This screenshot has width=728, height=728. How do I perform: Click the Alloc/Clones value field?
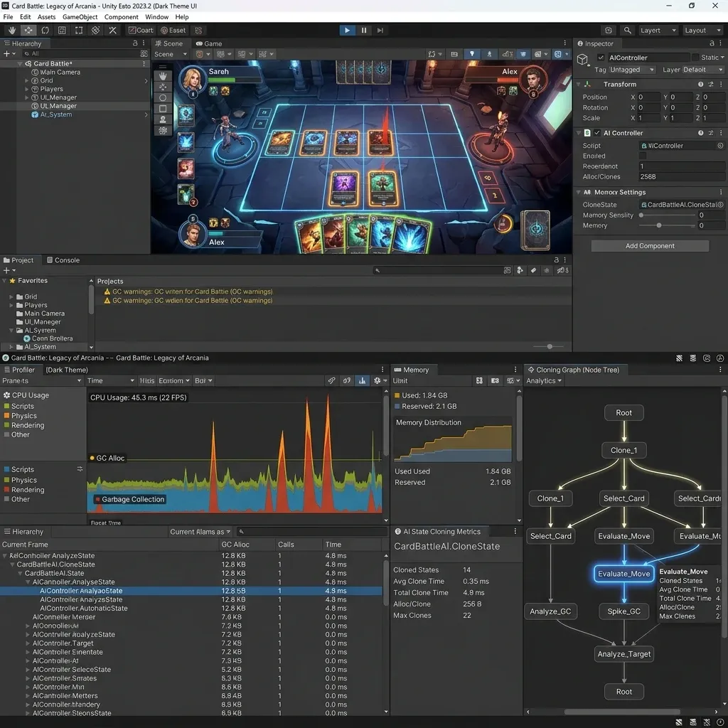681,177
